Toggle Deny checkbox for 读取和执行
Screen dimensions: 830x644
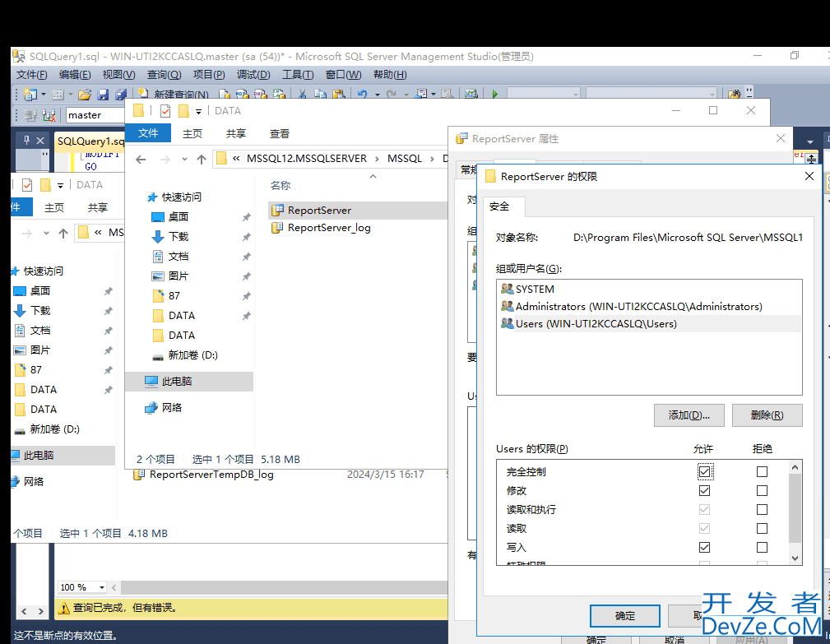762,510
